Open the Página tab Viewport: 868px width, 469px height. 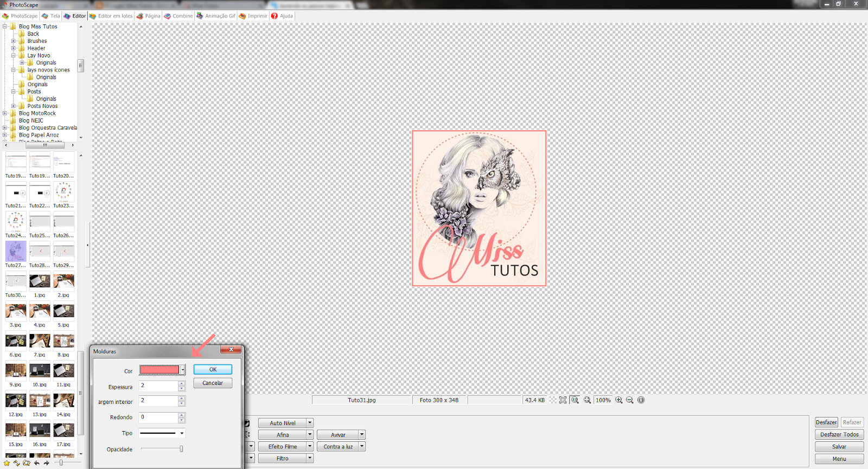149,16
